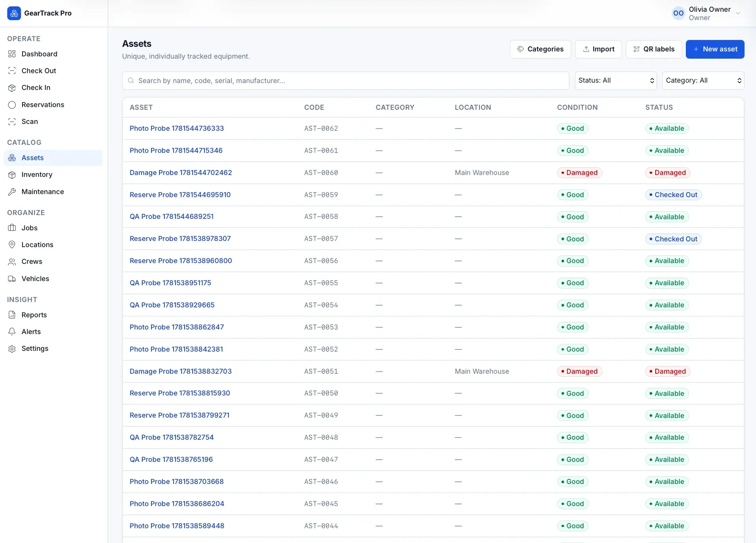This screenshot has width=756, height=543.
Task: Open asset Photo Probe 1781544736333
Action: (177, 128)
